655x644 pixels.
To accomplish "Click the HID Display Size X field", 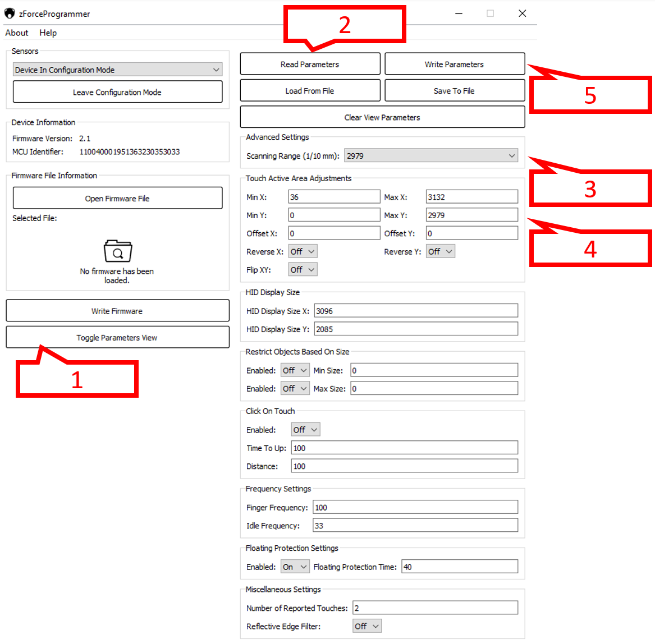I will click(415, 311).
